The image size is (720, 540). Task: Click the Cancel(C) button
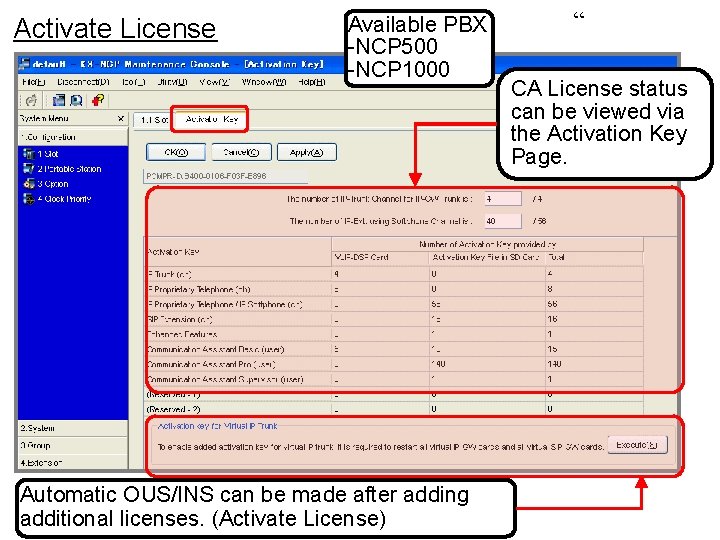242,152
